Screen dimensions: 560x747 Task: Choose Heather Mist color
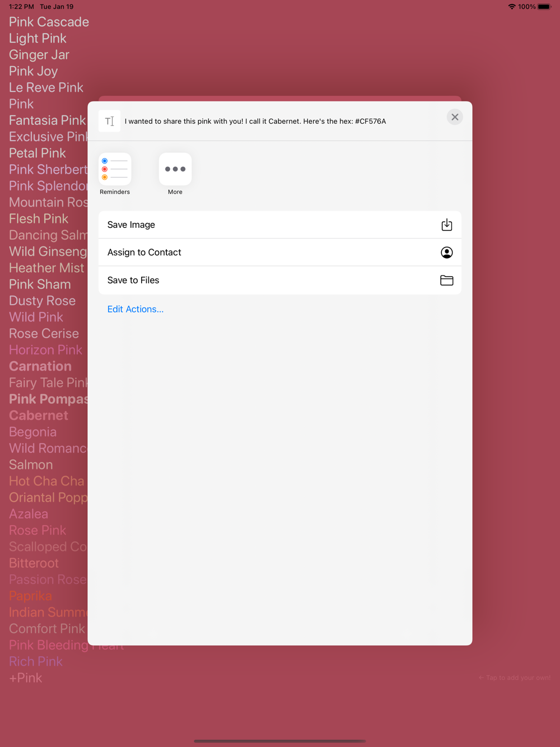point(46,268)
